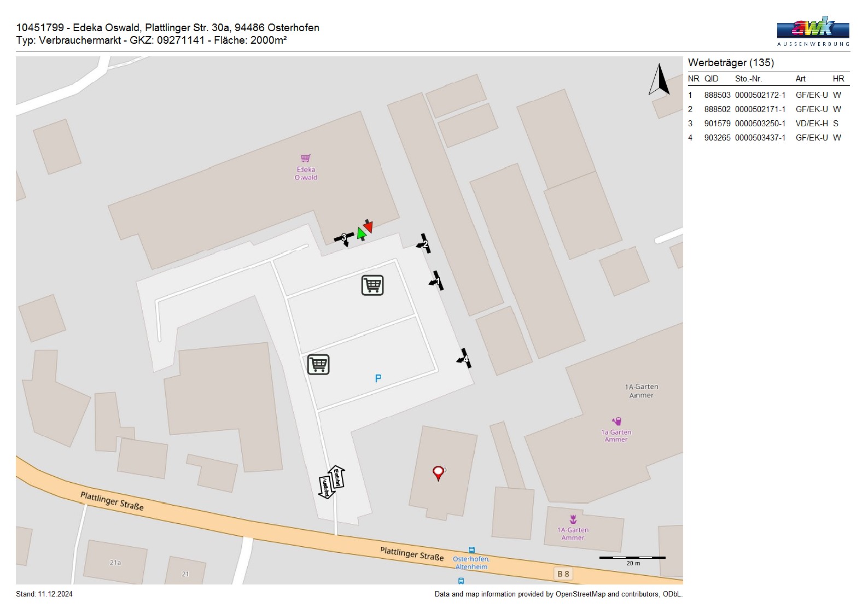The width and height of the screenshot is (868, 614).
Task: Select advertising board marker number 4
Action: pos(464,359)
